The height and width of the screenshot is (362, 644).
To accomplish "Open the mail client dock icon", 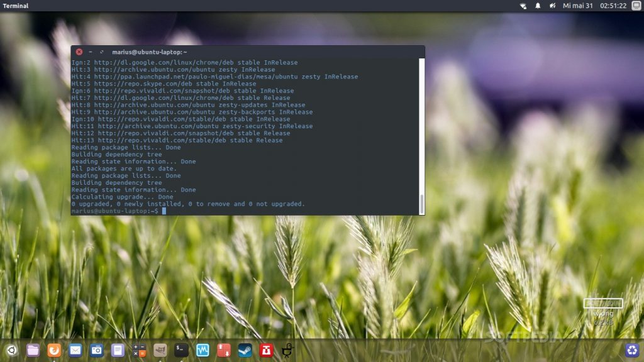I will click(75, 350).
